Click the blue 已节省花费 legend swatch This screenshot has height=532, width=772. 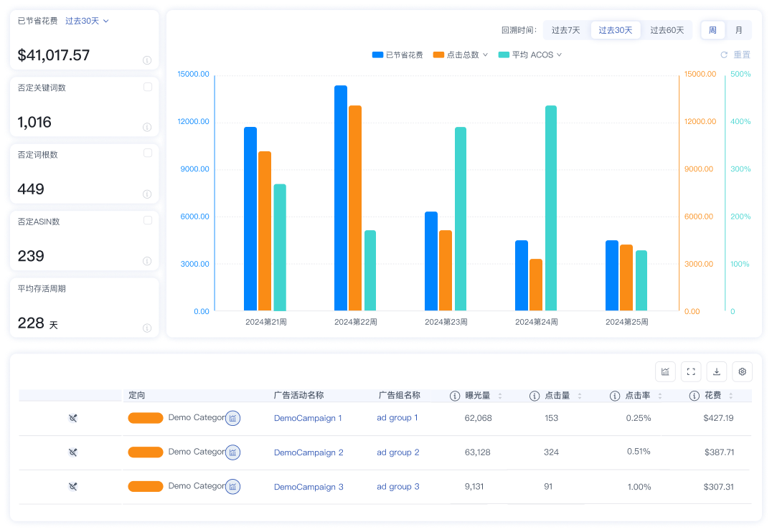(377, 54)
